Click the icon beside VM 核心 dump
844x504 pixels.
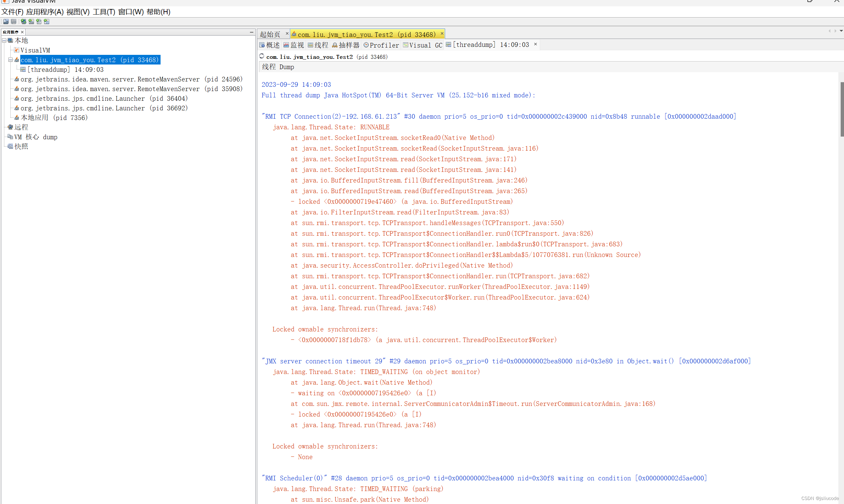tap(10, 137)
